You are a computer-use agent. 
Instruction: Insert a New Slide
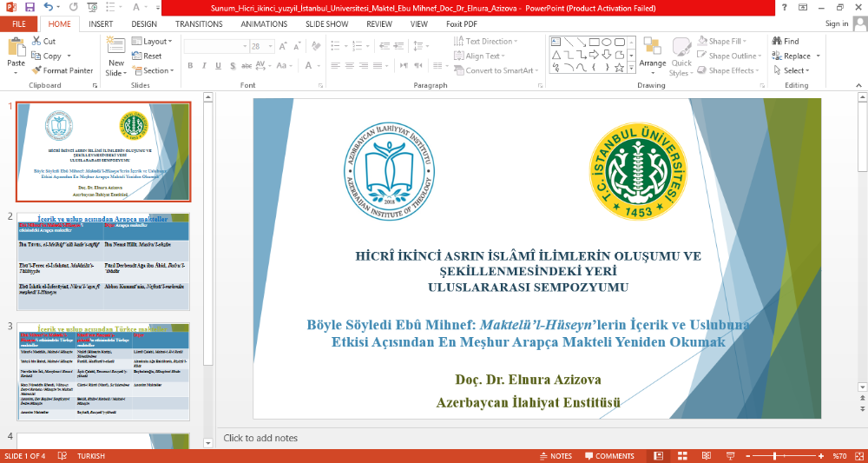pos(116,56)
